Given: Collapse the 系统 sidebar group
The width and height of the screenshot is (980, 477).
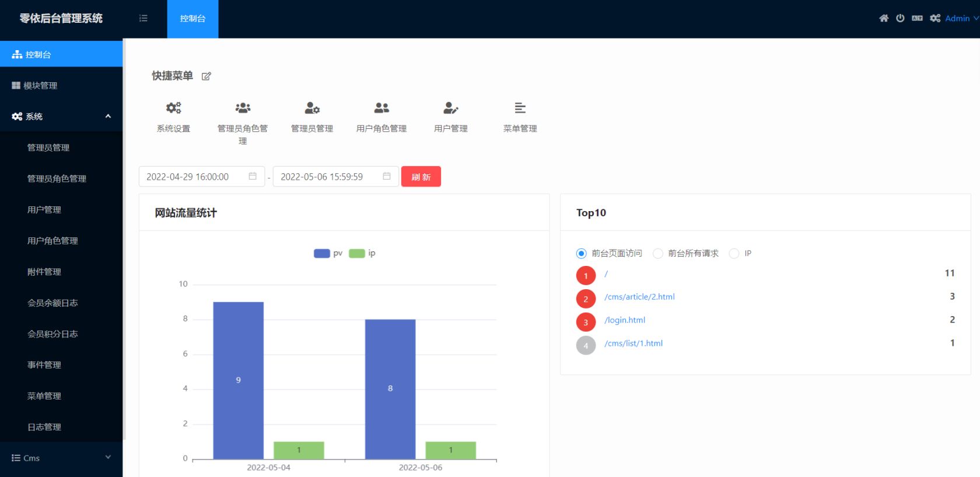Looking at the screenshot, I should 61,116.
